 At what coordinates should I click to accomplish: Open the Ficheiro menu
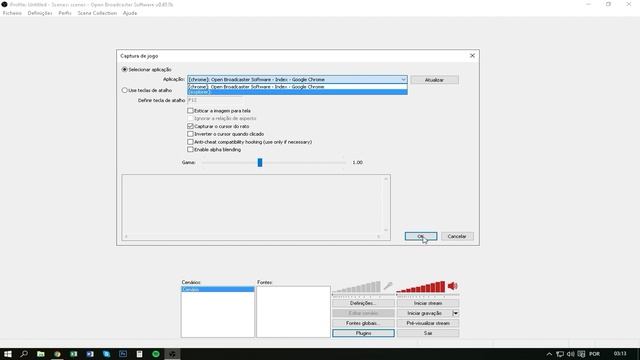point(12,13)
